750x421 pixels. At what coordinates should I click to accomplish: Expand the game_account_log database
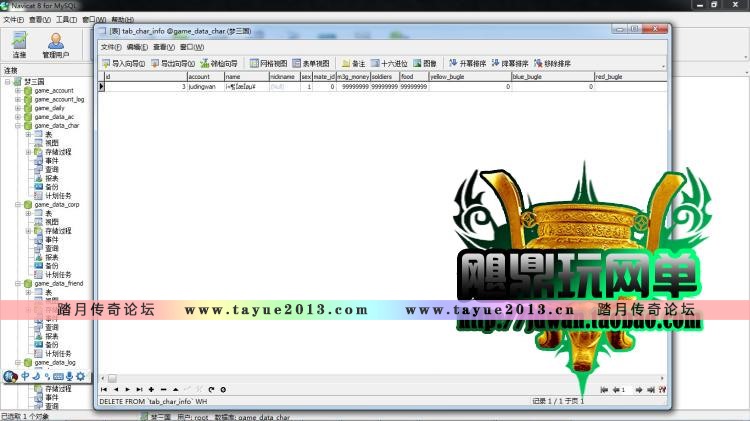(18, 100)
